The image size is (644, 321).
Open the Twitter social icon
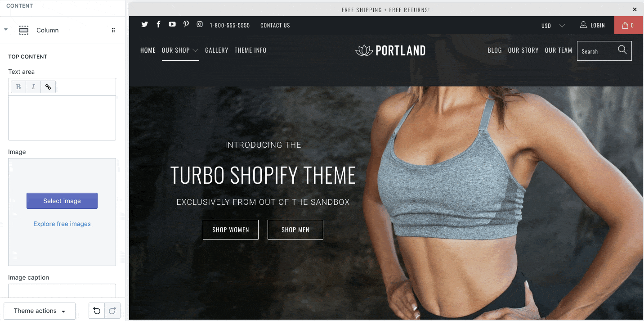[x=144, y=24]
